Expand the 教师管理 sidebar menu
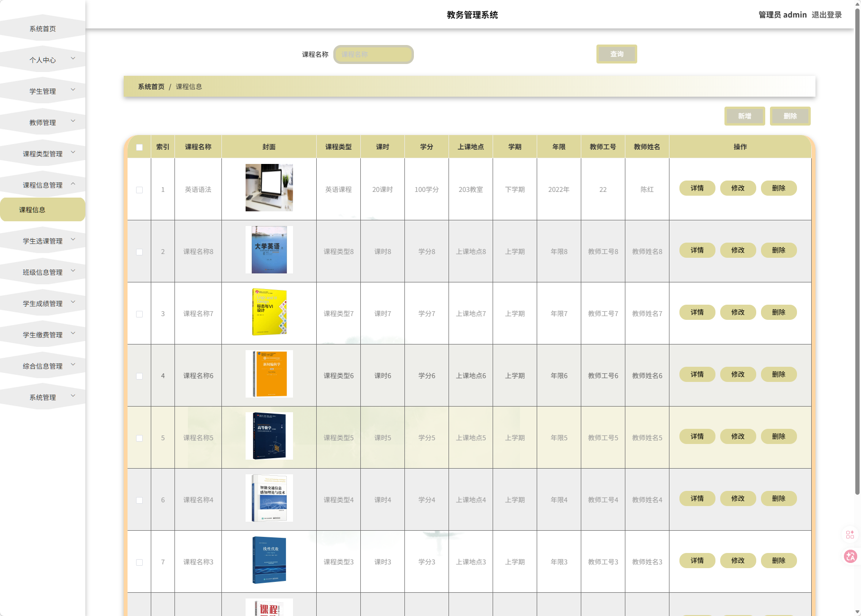 coord(43,122)
